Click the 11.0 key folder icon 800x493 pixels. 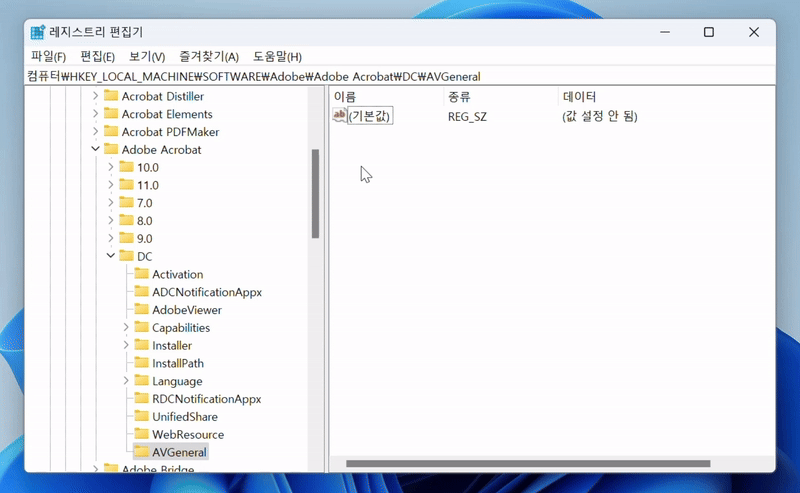pyautogui.click(x=126, y=185)
